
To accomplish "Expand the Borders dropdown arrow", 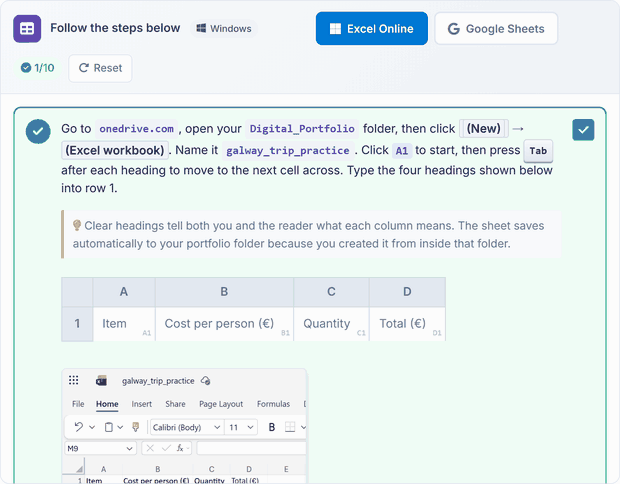I will 303,427.
